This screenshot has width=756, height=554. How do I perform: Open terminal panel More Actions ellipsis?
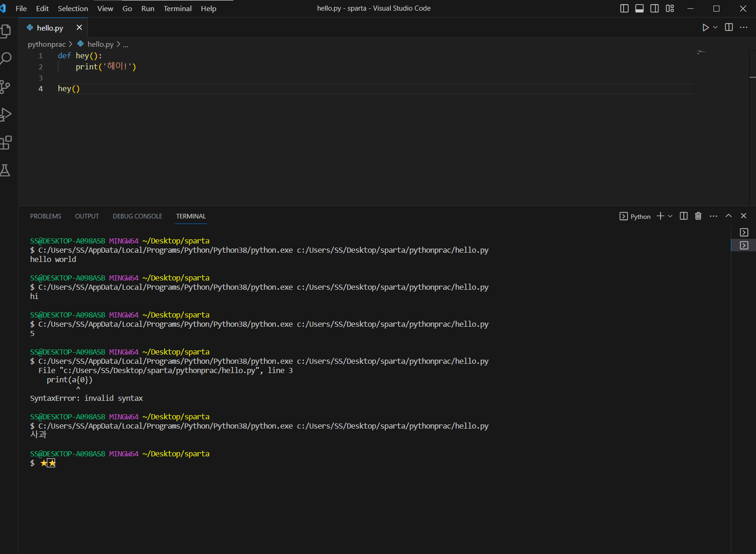[x=713, y=216]
